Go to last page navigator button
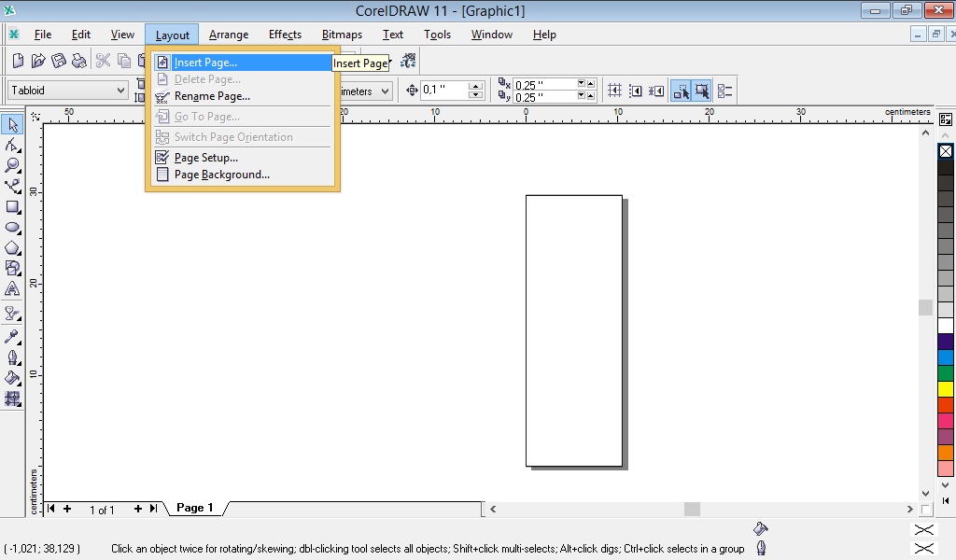Image resolution: width=956 pixels, height=560 pixels. click(x=153, y=509)
